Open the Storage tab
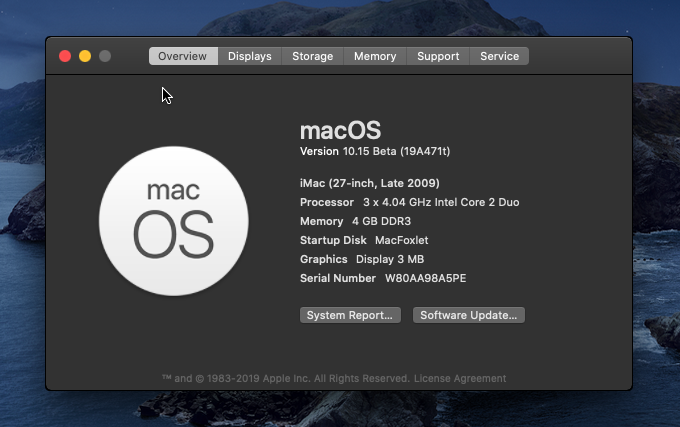680x427 pixels. [313, 56]
